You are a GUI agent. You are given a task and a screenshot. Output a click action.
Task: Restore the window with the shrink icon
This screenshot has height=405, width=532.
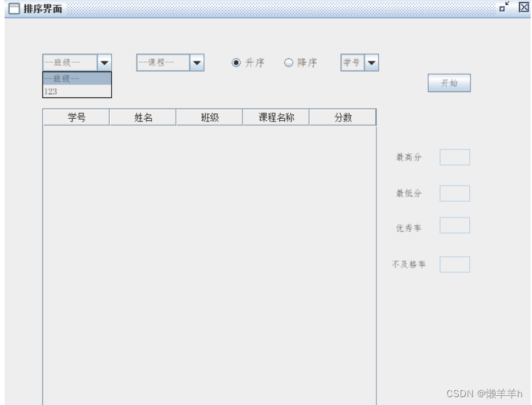click(x=505, y=7)
